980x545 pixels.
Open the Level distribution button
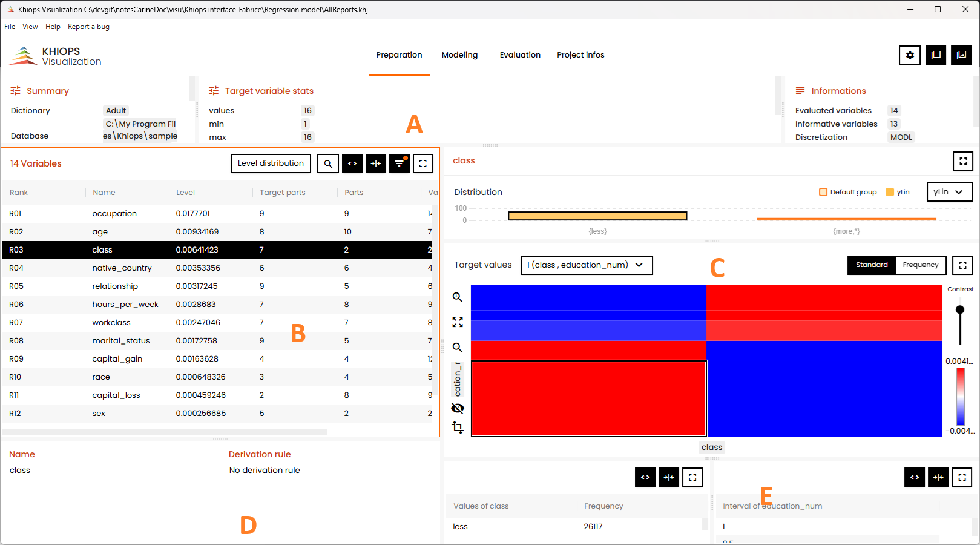pyautogui.click(x=271, y=163)
